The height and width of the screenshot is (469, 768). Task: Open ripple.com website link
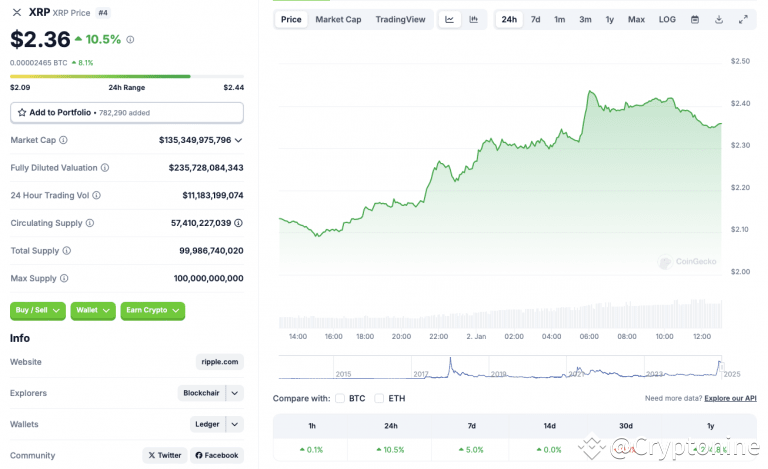click(x=220, y=362)
